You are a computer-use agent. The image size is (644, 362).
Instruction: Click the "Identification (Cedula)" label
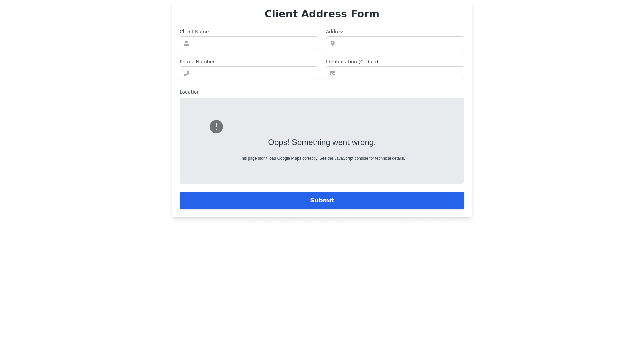tap(352, 62)
